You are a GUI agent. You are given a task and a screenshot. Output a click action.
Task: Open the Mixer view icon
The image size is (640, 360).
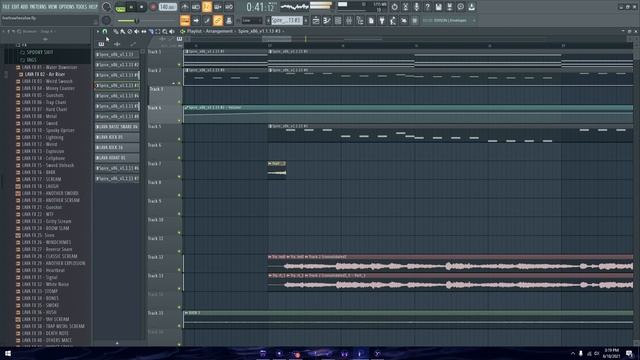(349, 20)
